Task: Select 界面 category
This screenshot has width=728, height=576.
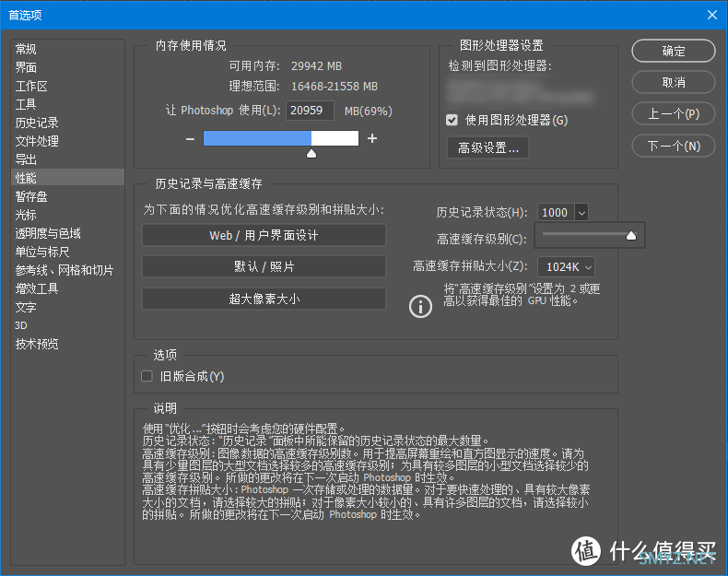Action: [68, 67]
